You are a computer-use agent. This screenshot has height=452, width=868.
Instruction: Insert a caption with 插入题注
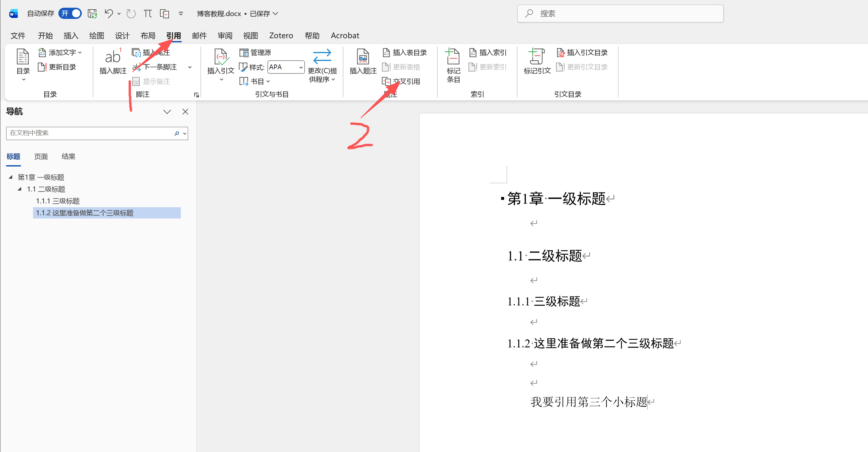click(362, 62)
